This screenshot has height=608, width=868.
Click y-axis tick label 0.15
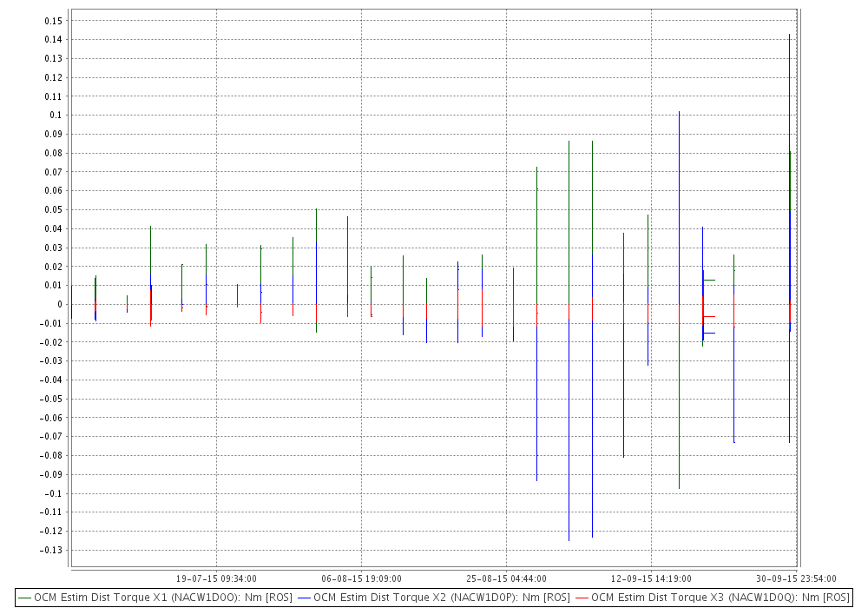54,21
